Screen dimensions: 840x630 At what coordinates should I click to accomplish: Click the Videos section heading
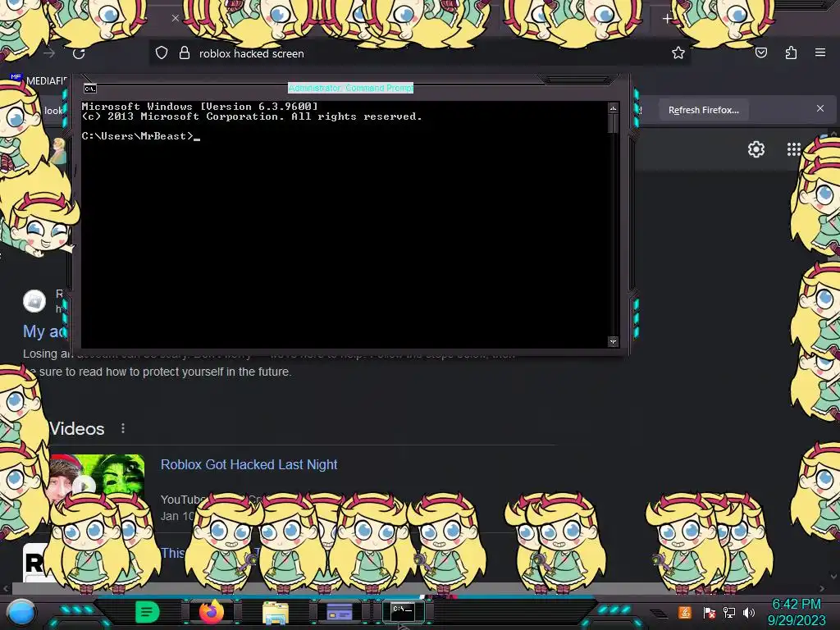coord(76,428)
